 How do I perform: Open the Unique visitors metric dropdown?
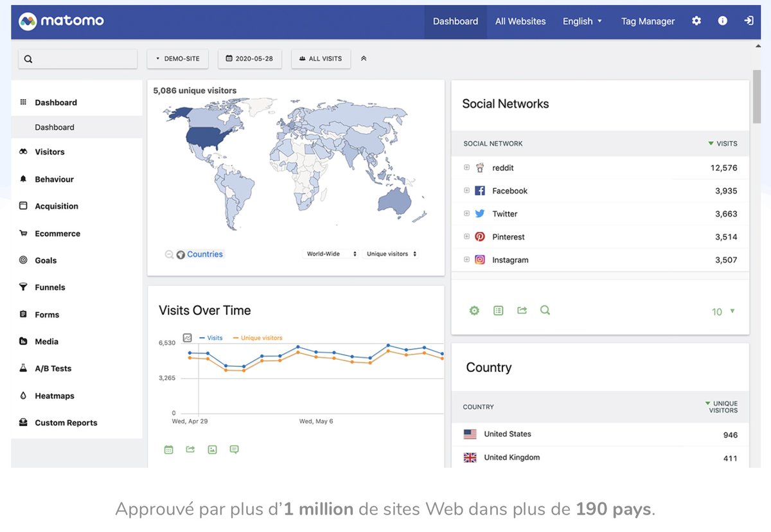[391, 254]
